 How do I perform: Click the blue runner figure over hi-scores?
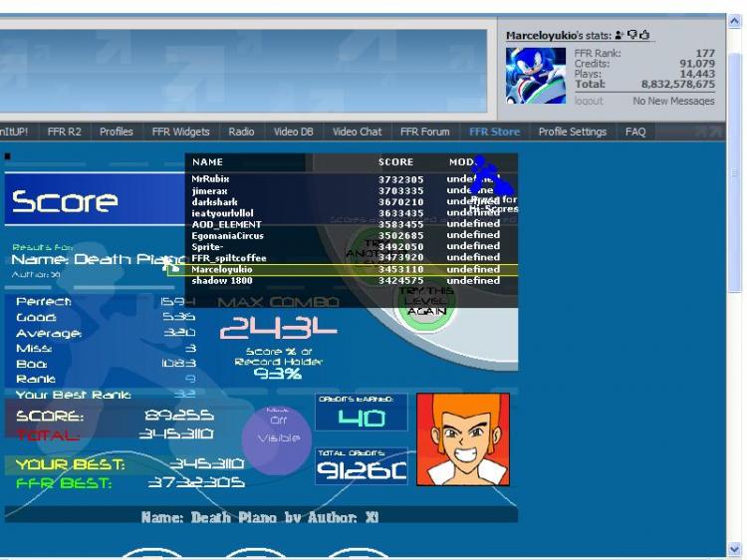491,177
